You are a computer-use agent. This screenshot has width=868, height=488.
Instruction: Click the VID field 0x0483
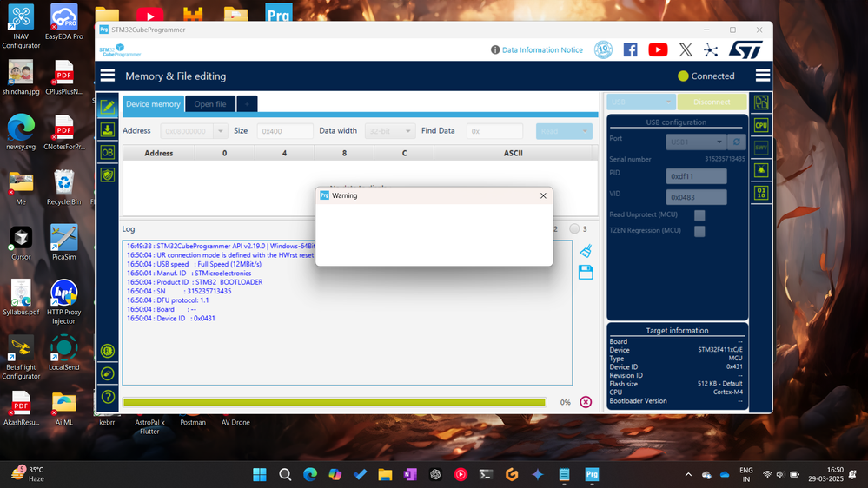[x=696, y=197]
